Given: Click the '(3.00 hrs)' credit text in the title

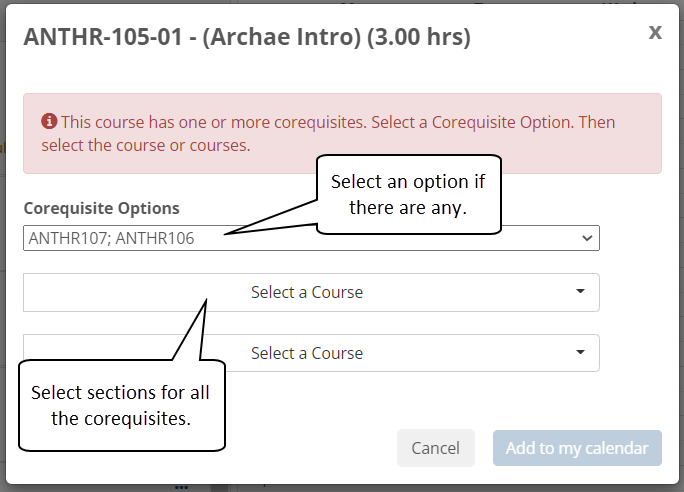Looking at the screenshot, I should pos(418,37).
